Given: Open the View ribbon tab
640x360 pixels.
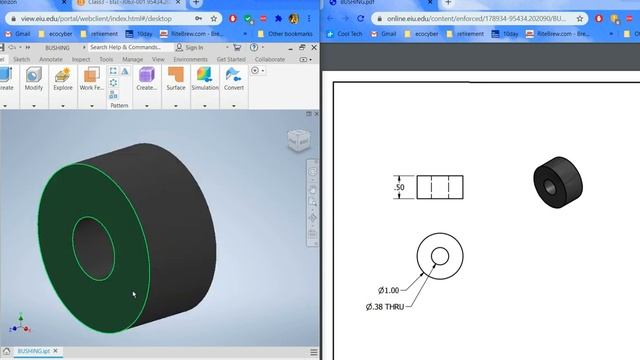Looking at the screenshot, I should 158,60.
